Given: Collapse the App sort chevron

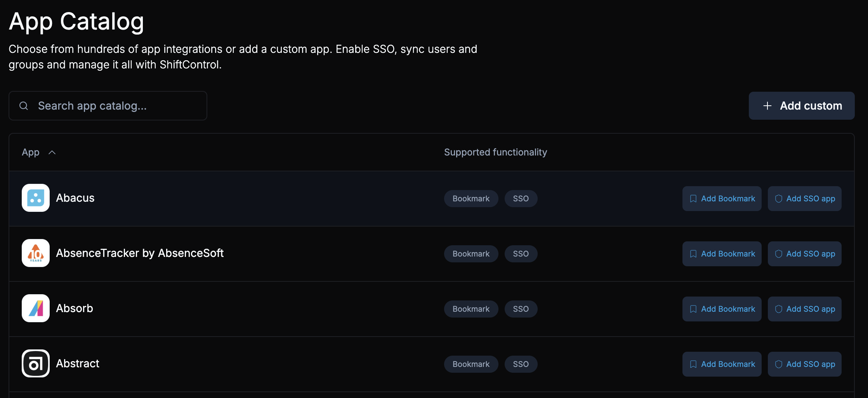Looking at the screenshot, I should (x=53, y=152).
